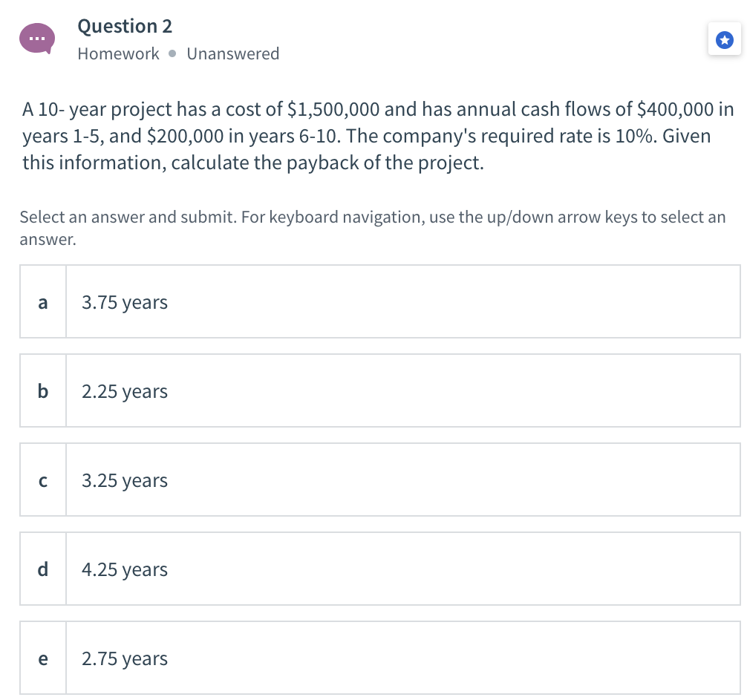
Task: Click the Unanswered status text
Action: pos(233,54)
